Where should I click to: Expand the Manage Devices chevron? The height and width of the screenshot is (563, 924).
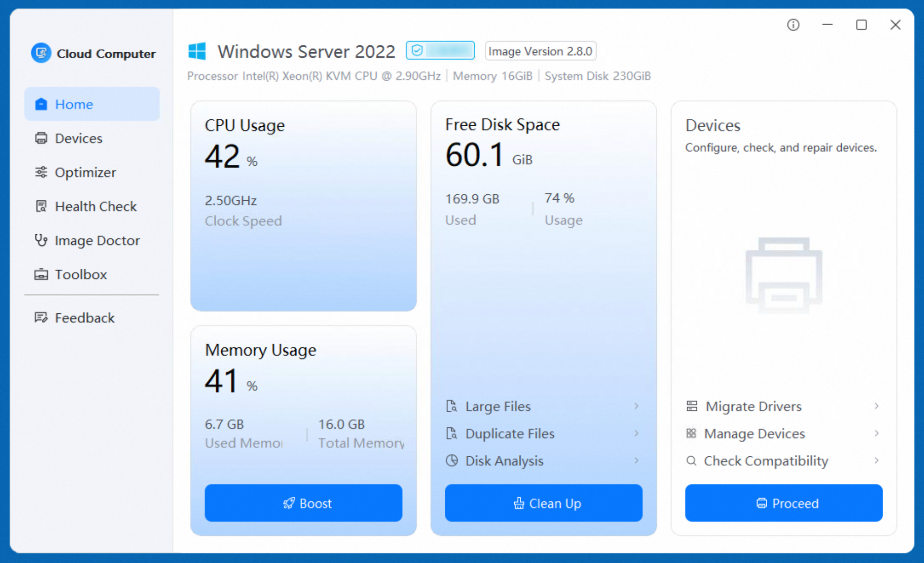(x=876, y=433)
